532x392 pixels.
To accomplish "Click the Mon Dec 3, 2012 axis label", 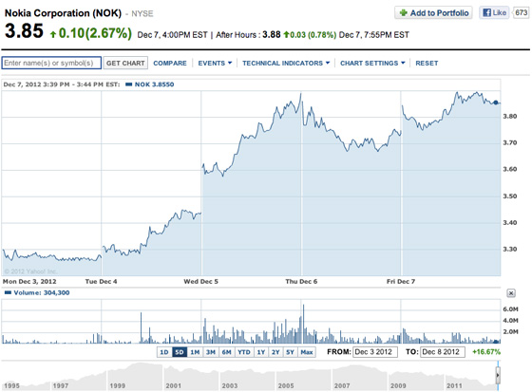I will pyautogui.click(x=29, y=282).
